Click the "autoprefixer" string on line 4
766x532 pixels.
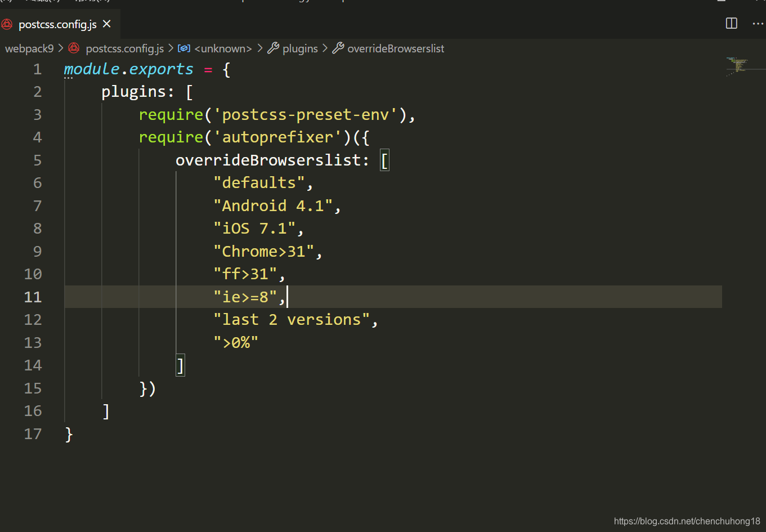(278, 137)
